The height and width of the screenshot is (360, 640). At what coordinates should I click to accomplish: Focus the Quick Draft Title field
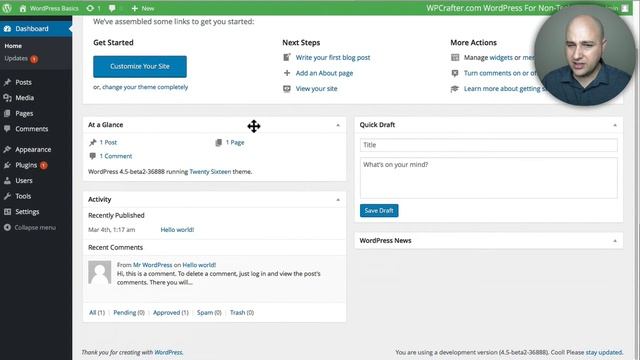pyautogui.click(x=489, y=145)
